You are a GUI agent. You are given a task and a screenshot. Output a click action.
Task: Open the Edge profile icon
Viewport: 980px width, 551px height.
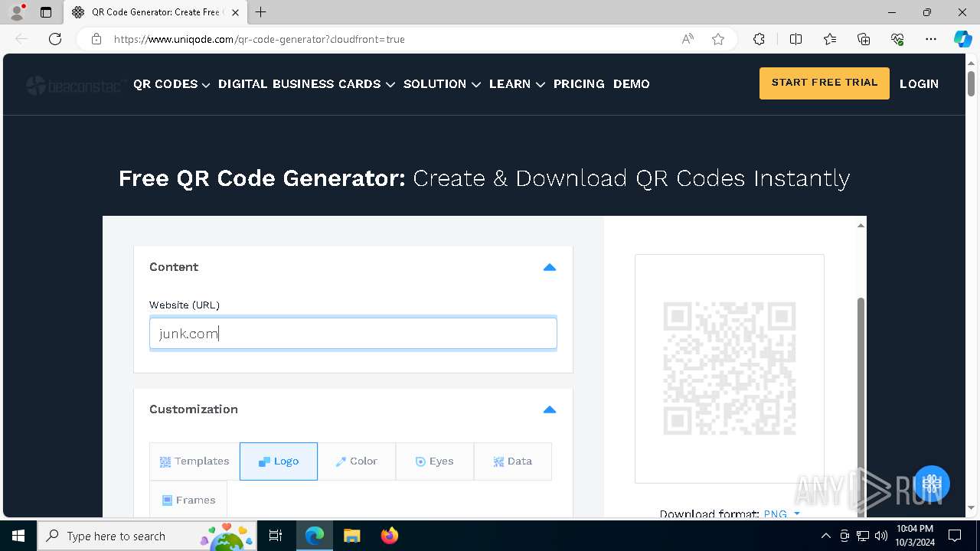coord(17,12)
